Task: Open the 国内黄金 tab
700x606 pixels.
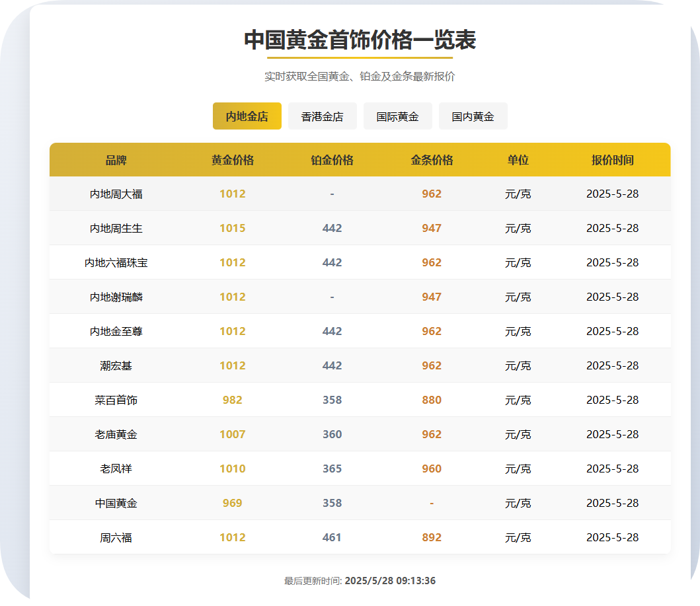Action: (x=473, y=116)
